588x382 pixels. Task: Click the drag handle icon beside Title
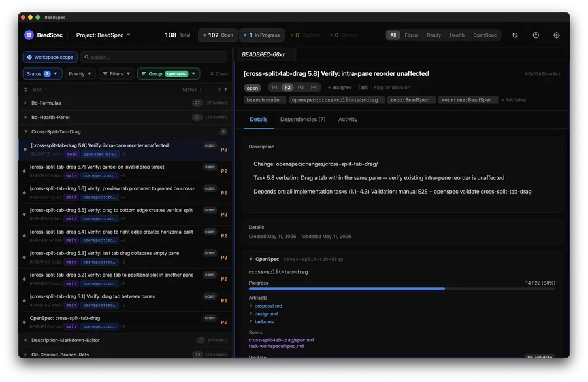(x=25, y=90)
